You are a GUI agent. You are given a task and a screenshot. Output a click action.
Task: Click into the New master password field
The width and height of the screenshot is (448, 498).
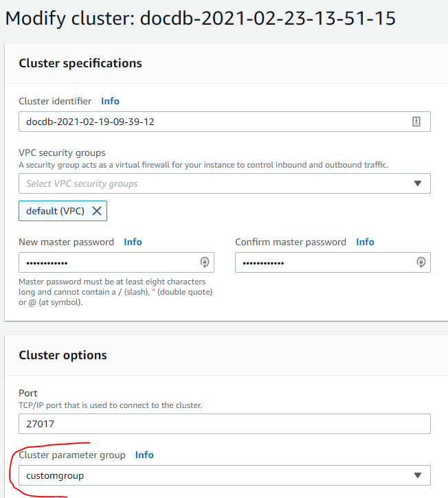tap(116, 262)
